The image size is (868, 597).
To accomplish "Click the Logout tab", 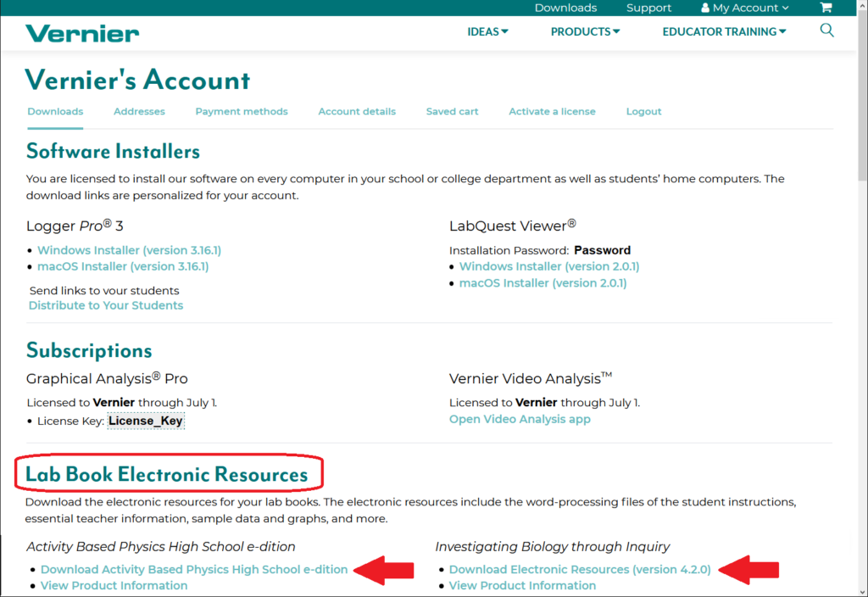I will [643, 111].
